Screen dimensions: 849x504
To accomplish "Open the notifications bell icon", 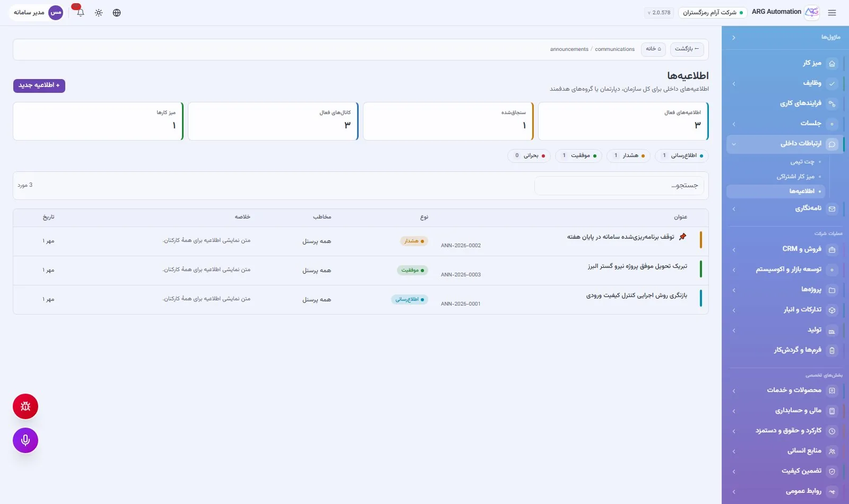I will [x=81, y=13].
